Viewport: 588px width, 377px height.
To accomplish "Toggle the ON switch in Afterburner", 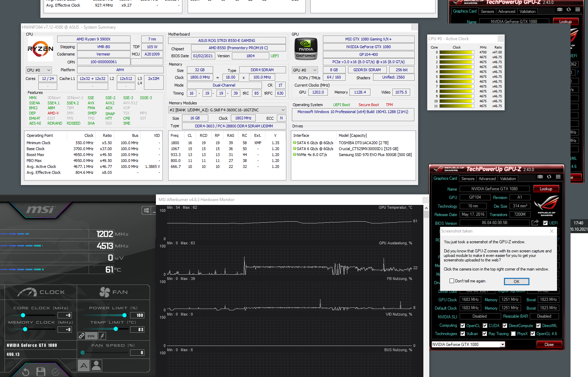I will (91, 336).
